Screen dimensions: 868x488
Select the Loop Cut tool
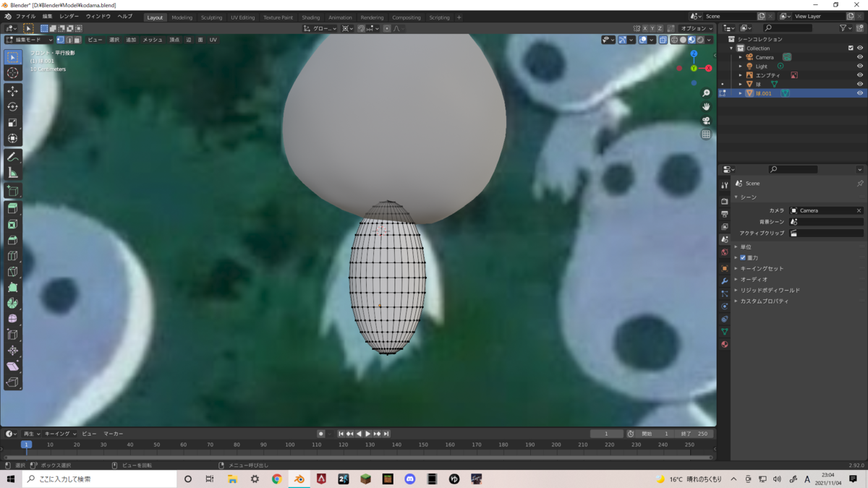coord(13,256)
